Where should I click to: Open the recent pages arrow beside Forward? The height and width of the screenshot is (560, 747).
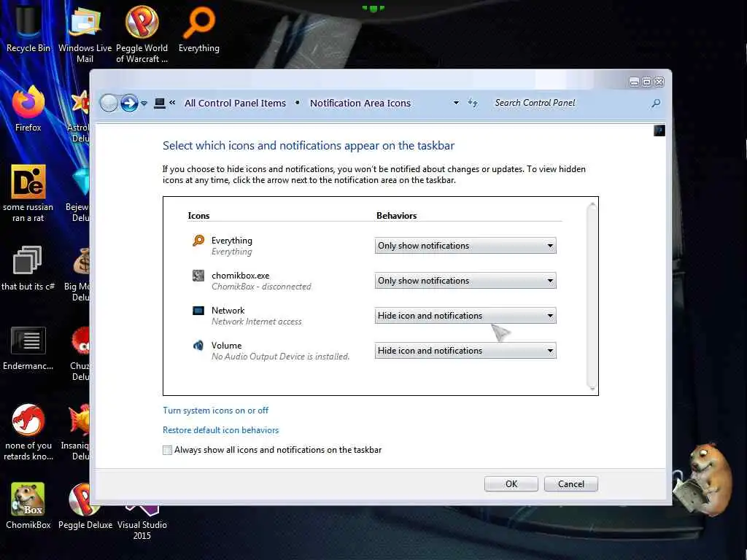point(144,104)
